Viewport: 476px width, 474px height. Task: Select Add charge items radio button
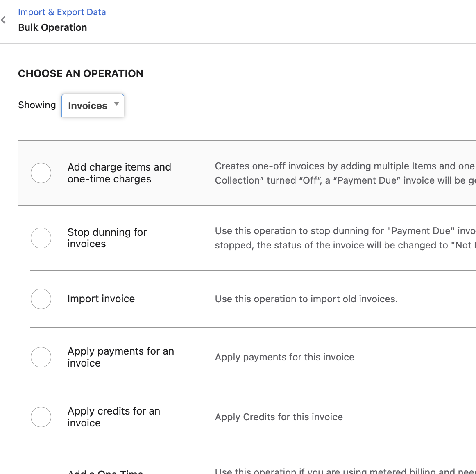[41, 173]
